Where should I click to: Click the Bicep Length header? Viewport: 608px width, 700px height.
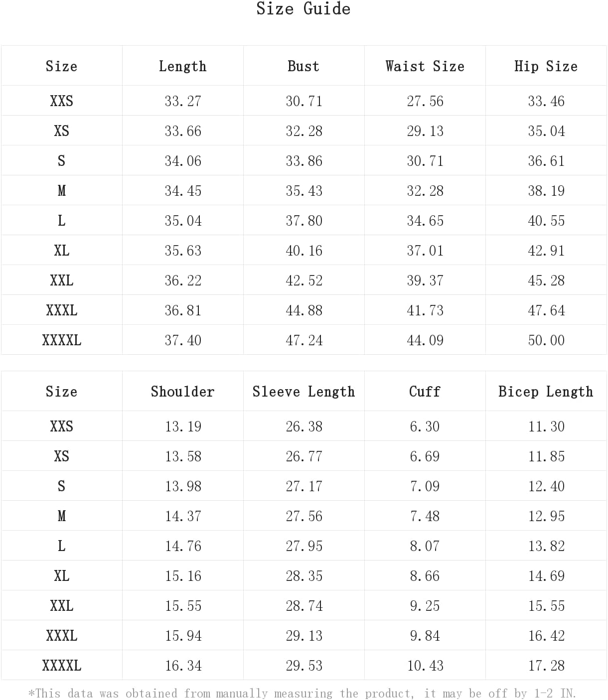pos(546,392)
